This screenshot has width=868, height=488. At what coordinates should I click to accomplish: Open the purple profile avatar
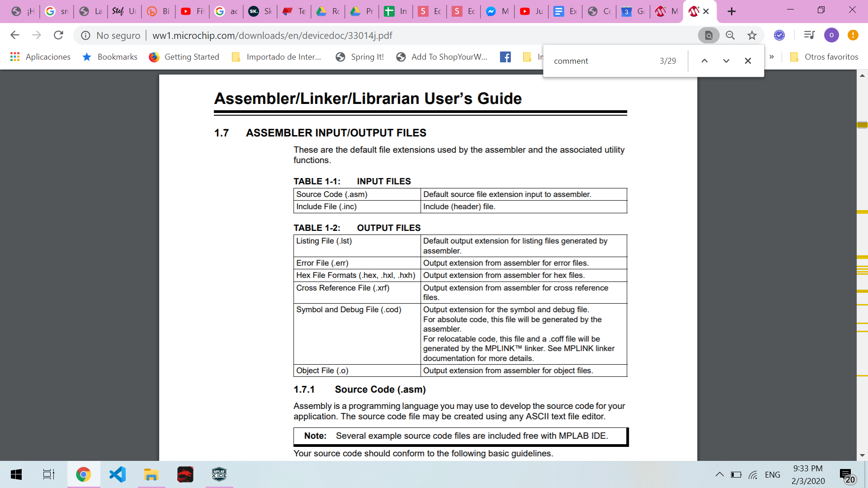[831, 35]
